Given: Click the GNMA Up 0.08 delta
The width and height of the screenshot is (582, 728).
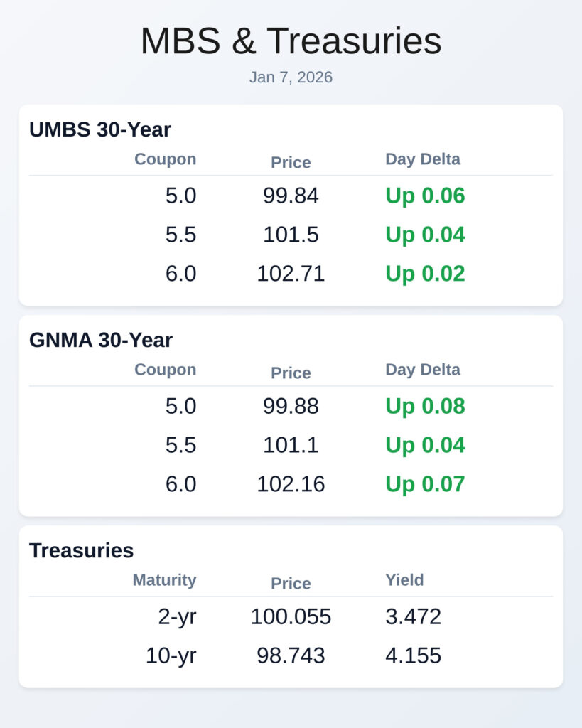Looking at the screenshot, I should point(425,407).
